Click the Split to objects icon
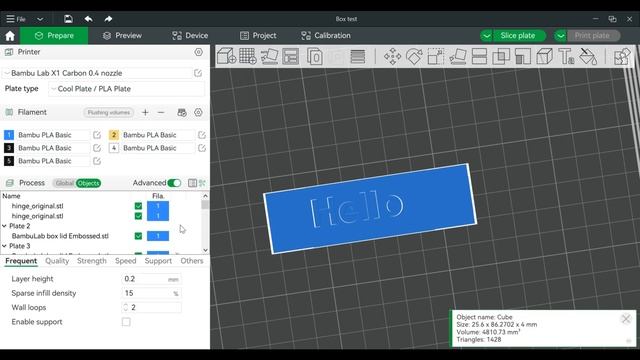The image size is (640, 360). [315, 56]
